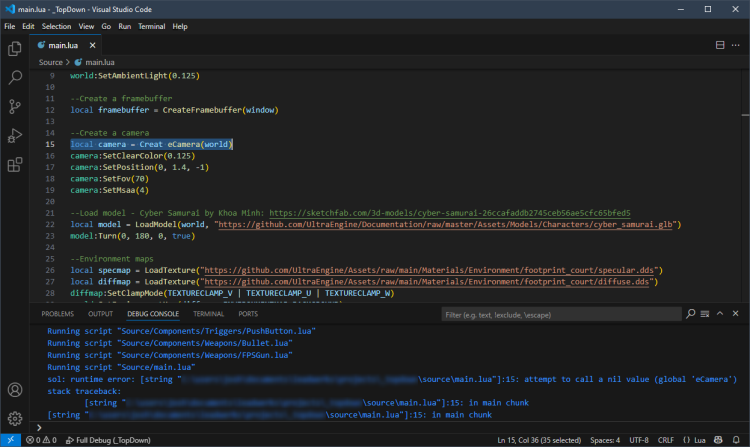
Task: Open the Explorer view in activity bar
Action: (15, 47)
